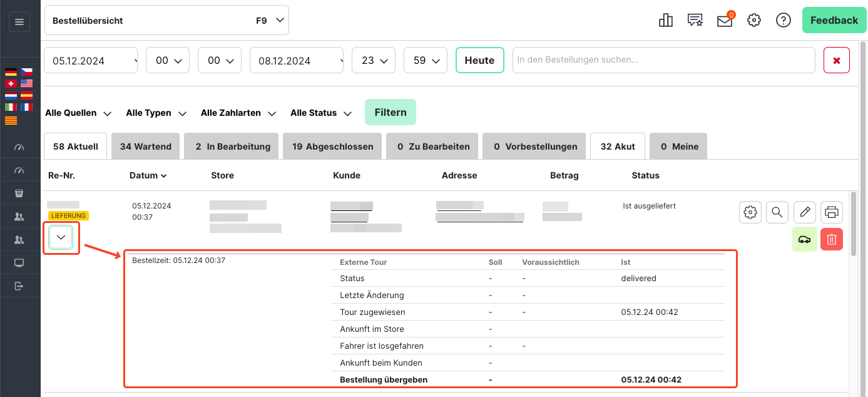Click the green car delivery icon
The image size is (868, 397).
(x=804, y=239)
